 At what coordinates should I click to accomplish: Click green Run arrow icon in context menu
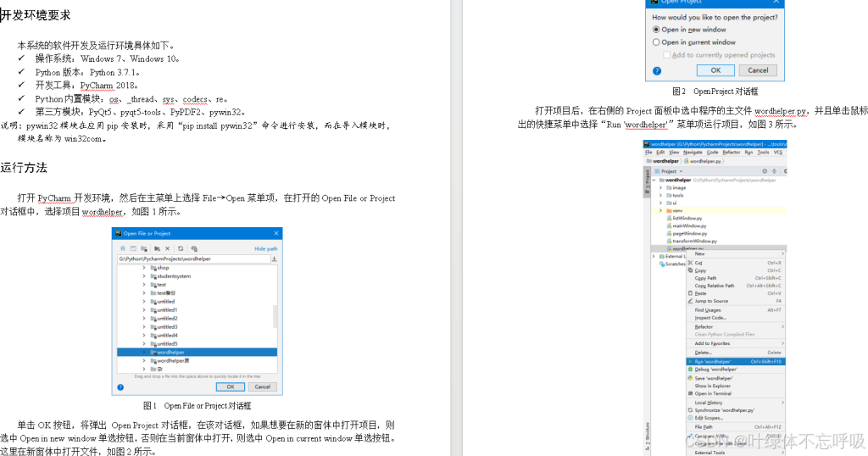click(x=690, y=361)
